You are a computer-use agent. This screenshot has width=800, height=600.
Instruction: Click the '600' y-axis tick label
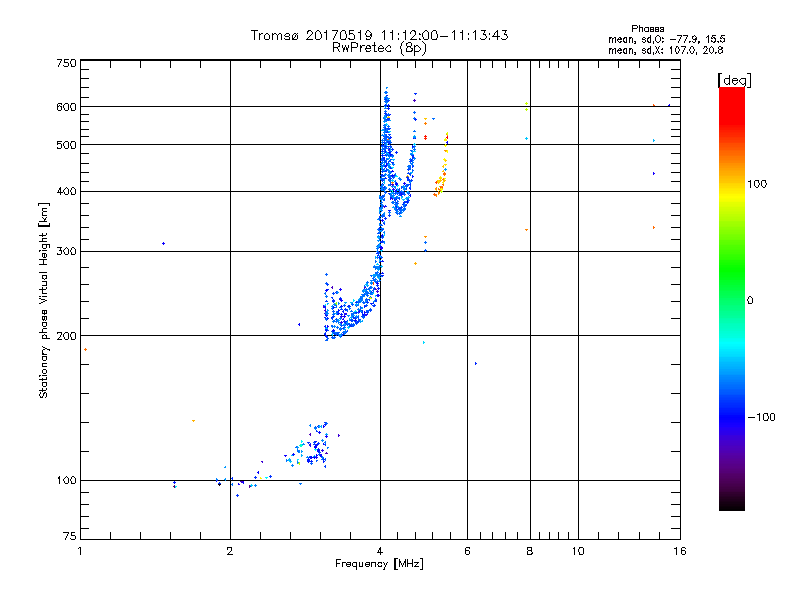coord(66,107)
